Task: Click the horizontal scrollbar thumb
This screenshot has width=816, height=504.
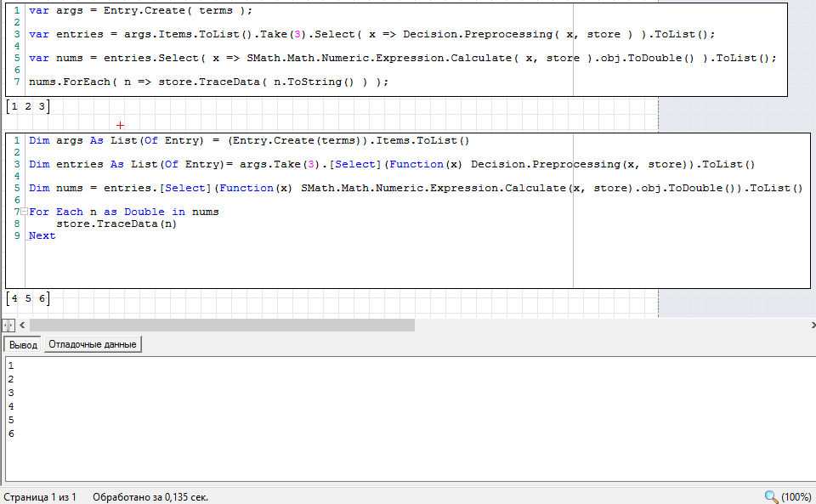Action: 222,325
